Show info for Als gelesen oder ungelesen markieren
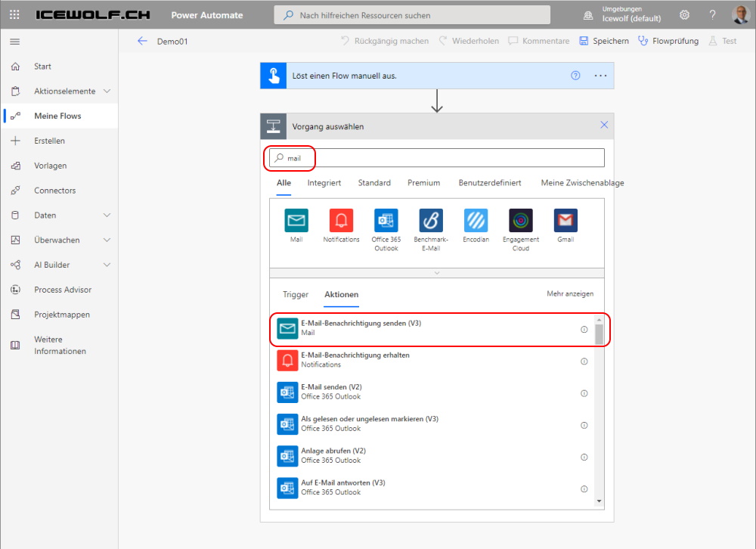This screenshot has height=549, width=756. point(584,425)
